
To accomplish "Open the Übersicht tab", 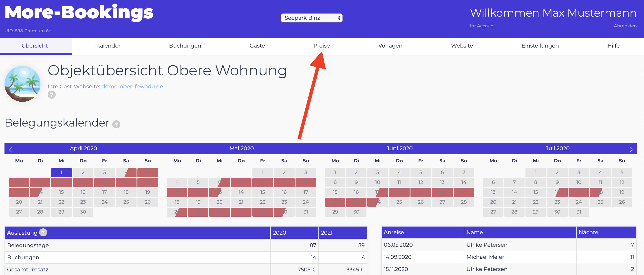I will (x=35, y=46).
